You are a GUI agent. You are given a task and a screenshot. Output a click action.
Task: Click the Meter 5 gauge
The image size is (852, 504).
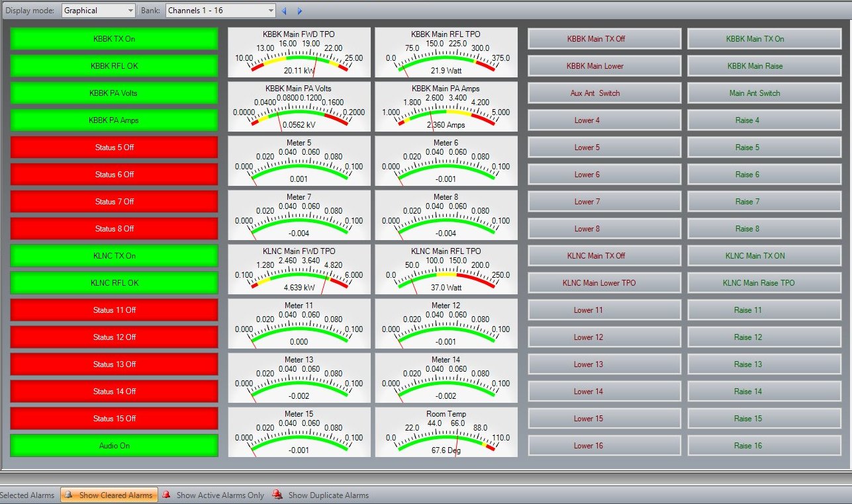pyautogui.click(x=299, y=161)
